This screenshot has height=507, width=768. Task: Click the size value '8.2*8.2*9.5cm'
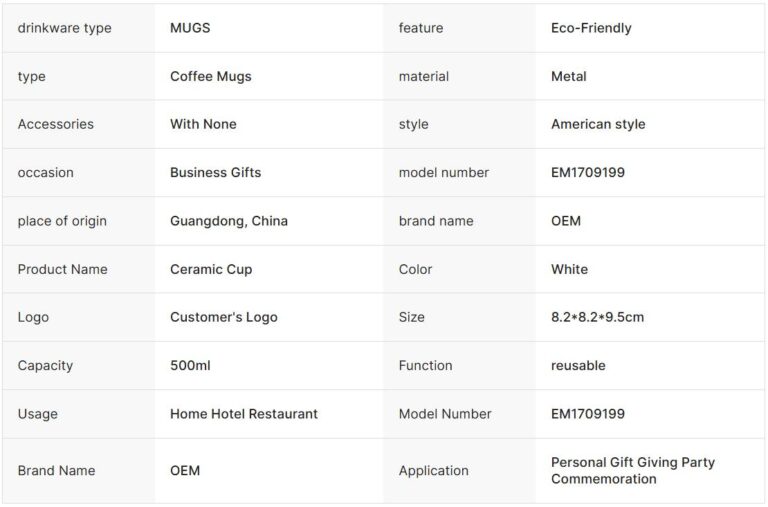(597, 317)
